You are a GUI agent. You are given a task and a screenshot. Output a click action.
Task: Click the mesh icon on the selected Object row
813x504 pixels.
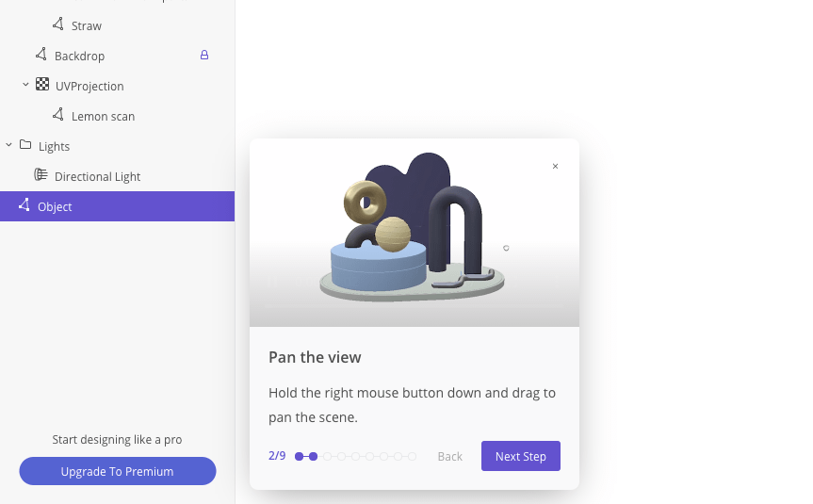(24, 204)
